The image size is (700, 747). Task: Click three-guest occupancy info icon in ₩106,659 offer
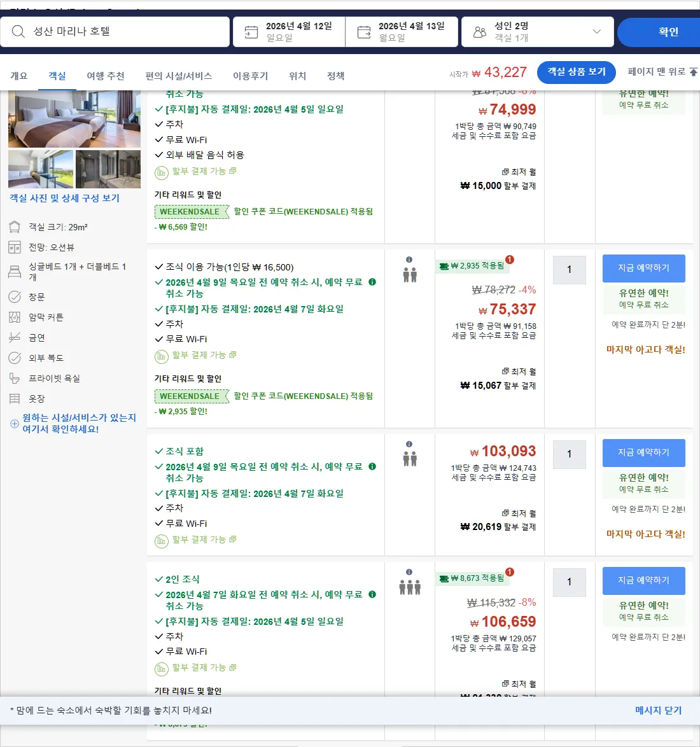[409, 572]
